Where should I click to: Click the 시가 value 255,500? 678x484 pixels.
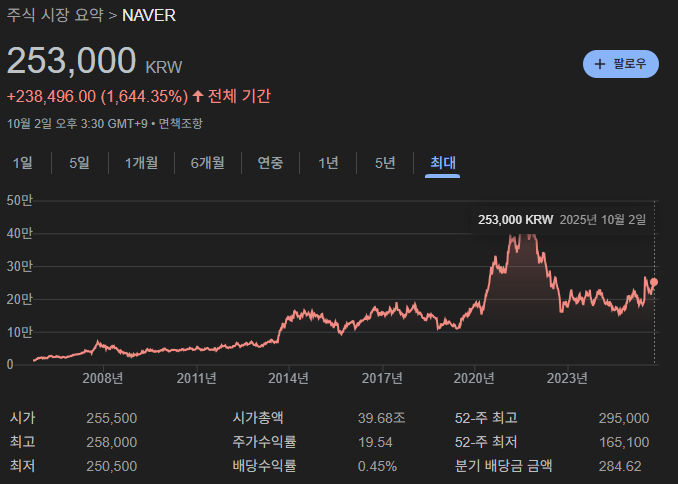112,418
